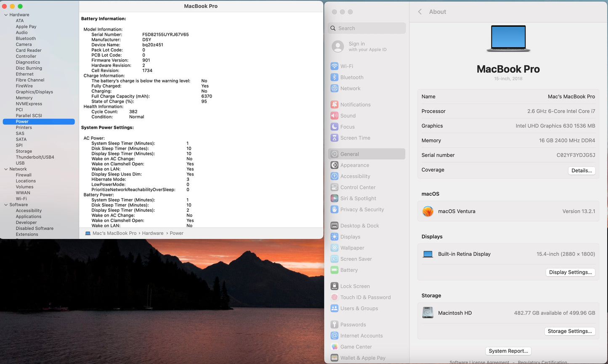
Task: Collapse the Software tree section
Action: (6, 205)
